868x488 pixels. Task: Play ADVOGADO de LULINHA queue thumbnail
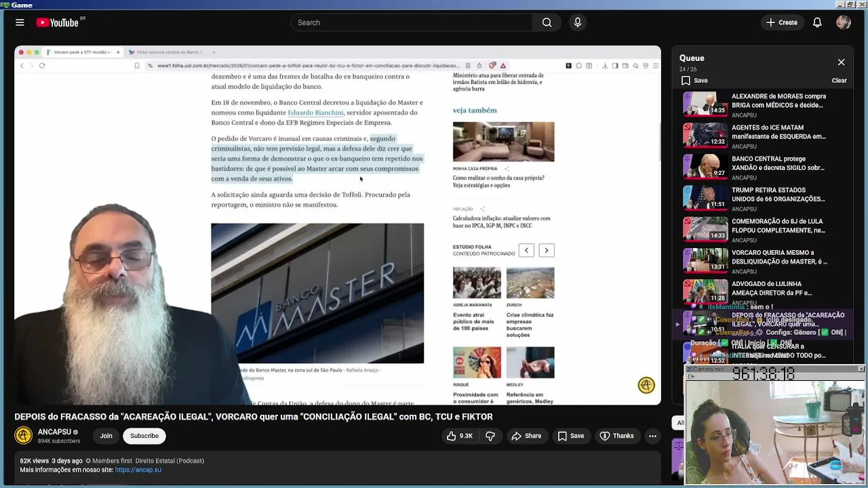coord(705,291)
